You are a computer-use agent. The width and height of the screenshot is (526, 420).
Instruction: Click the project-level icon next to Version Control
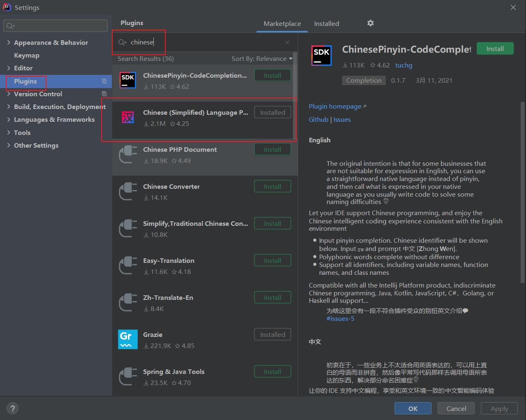(104, 94)
